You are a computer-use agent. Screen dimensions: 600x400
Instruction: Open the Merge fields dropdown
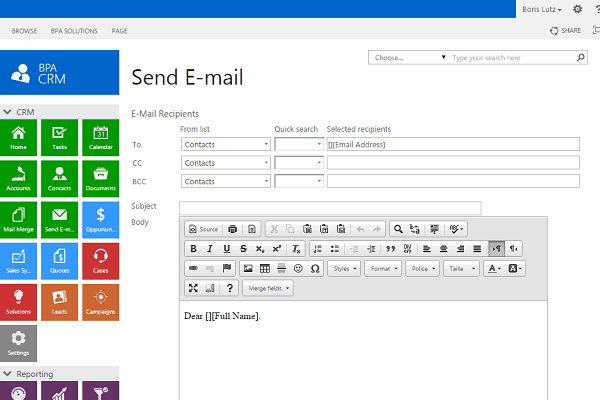coord(268,288)
